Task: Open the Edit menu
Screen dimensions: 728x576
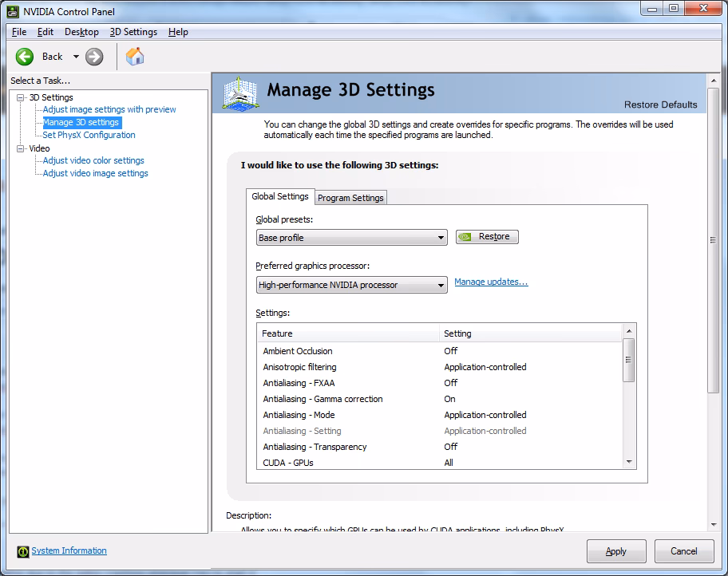Action: tap(45, 32)
